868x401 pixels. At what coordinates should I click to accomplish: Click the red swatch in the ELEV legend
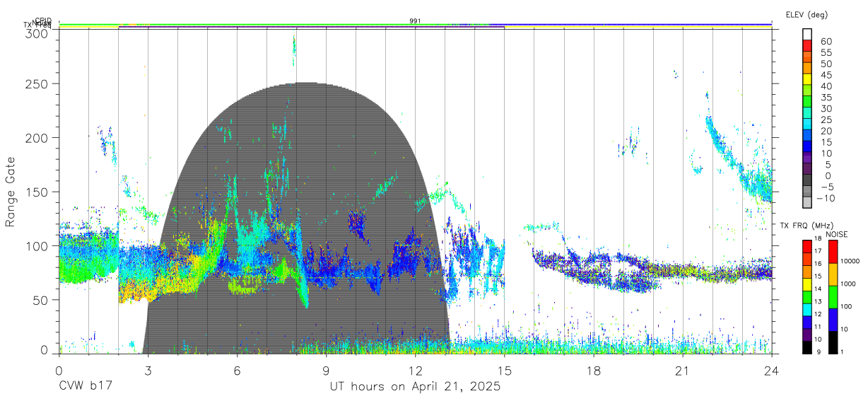[807, 47]
